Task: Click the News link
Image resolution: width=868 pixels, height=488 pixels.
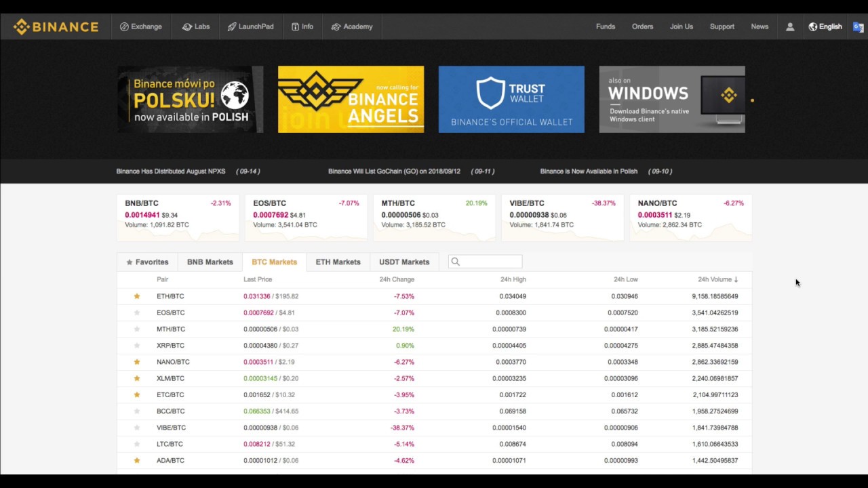Action: coord(759,27)
